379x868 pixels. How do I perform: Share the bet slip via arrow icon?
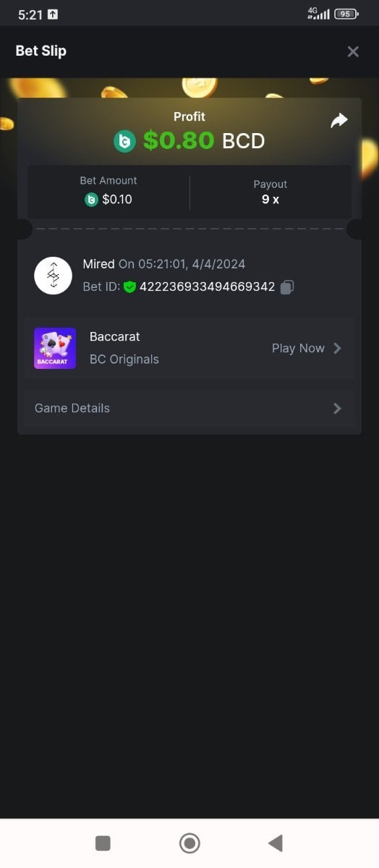[x=339, y=121]
